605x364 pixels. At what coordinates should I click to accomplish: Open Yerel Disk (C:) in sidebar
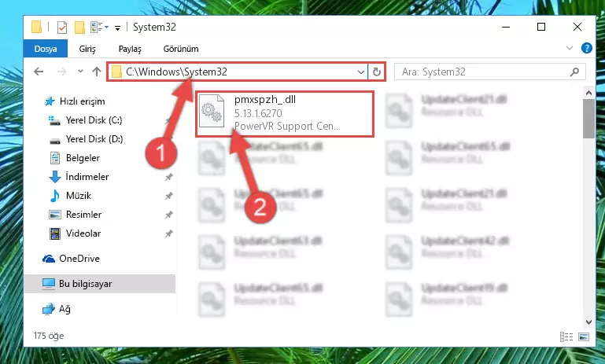tap(94, 120)
